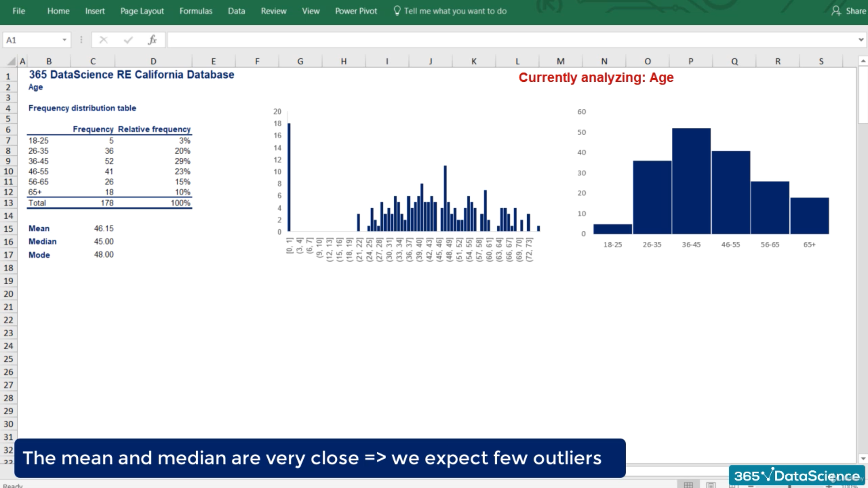Click the Select All corner triangle
The width and height of the screenshot is (868, 488).
(11, 61)
